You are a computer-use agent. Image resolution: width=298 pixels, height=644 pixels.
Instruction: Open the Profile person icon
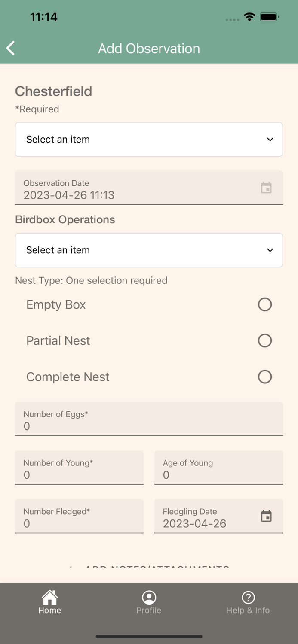[x=149, y=597]
